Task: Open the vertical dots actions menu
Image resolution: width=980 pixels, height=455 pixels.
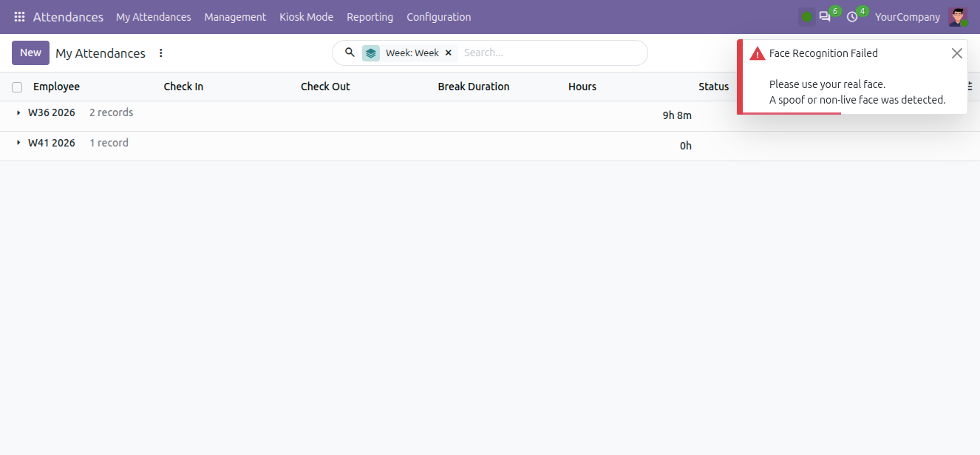Action: (x=161, y=53)
